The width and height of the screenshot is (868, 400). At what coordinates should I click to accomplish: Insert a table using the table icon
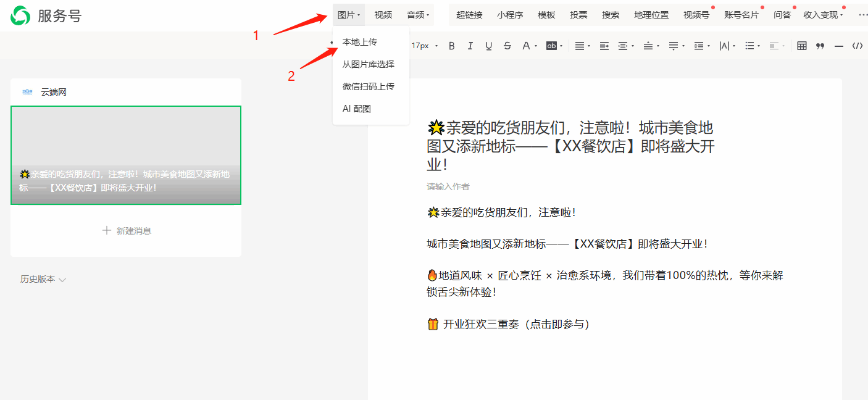(x=802, y=46)
